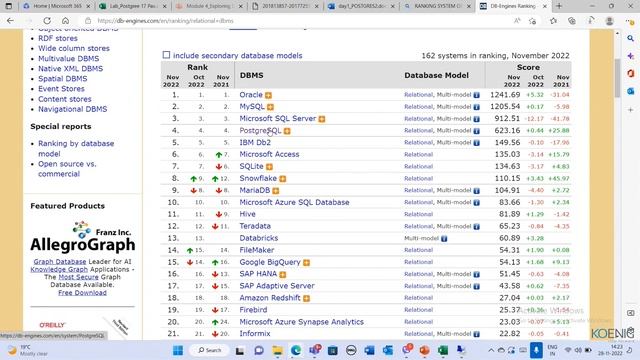Click the taskbar Search box
The image size is (640, 360).
210,350
